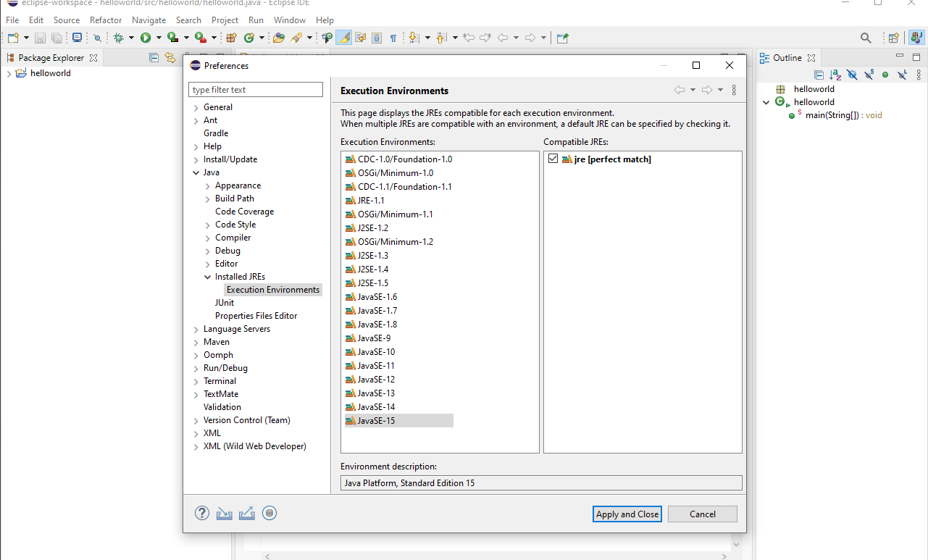Viewport: 928px width, 560px height.
Task: Collapse the helloworld class in Outline
Action: point(766,102)
